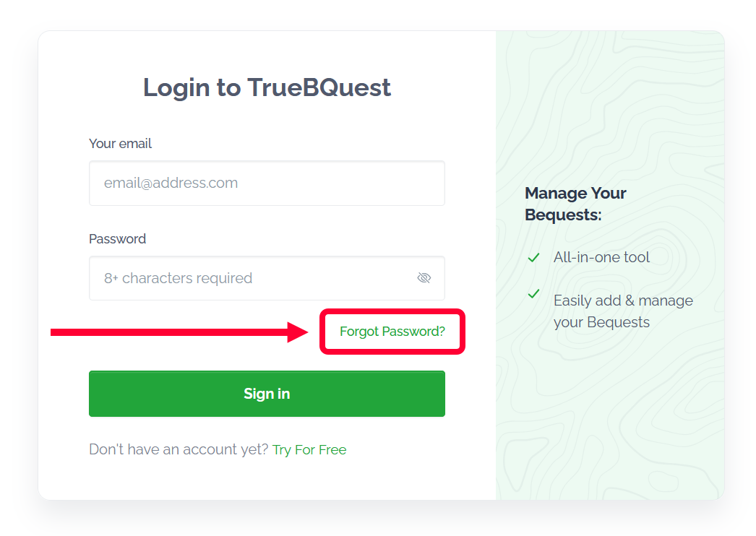Click the TrueBQuest name in the title
The image size is (756, 536).
click(319, 87)
